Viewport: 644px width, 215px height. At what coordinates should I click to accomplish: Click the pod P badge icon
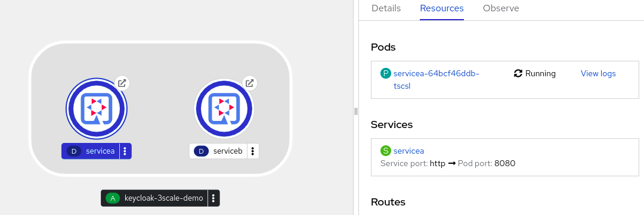[x=385, y=73]
